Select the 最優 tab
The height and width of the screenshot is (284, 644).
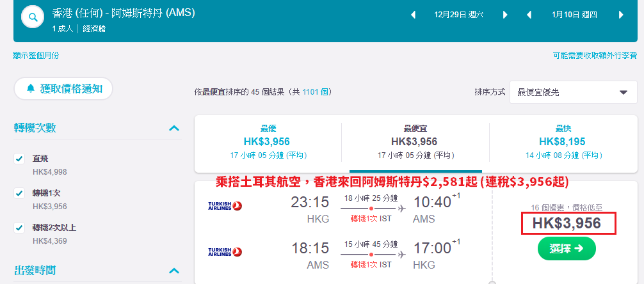pos(268,144)
